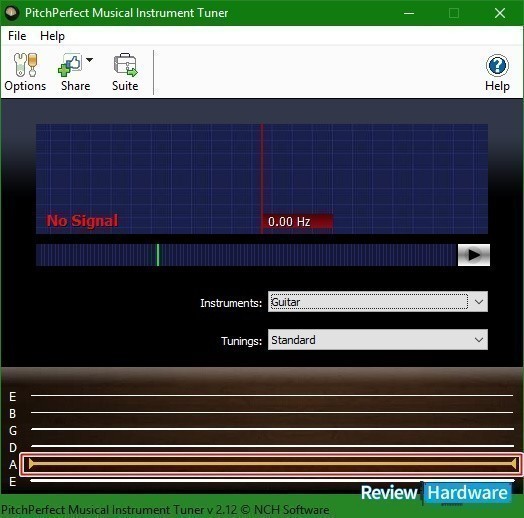Open the Help menu
524x518 pixels.
point(52,36)
